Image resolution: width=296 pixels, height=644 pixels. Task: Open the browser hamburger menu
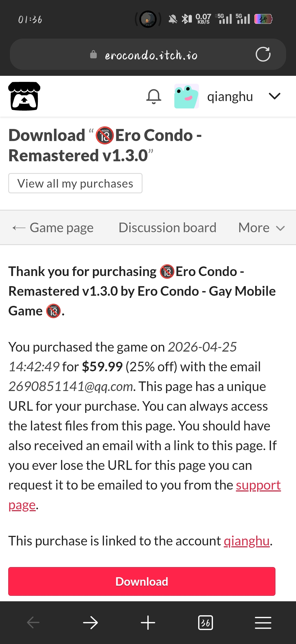click(x=263, y=623)
